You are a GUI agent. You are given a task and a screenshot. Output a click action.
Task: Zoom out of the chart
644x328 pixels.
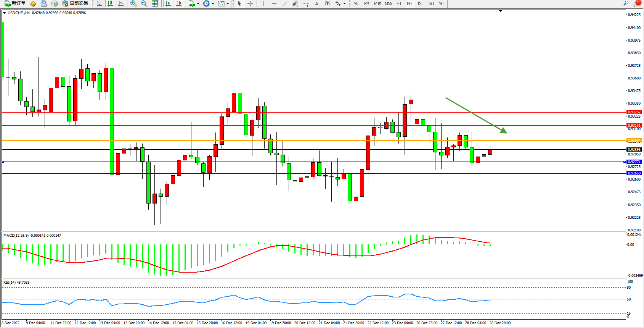144,3
